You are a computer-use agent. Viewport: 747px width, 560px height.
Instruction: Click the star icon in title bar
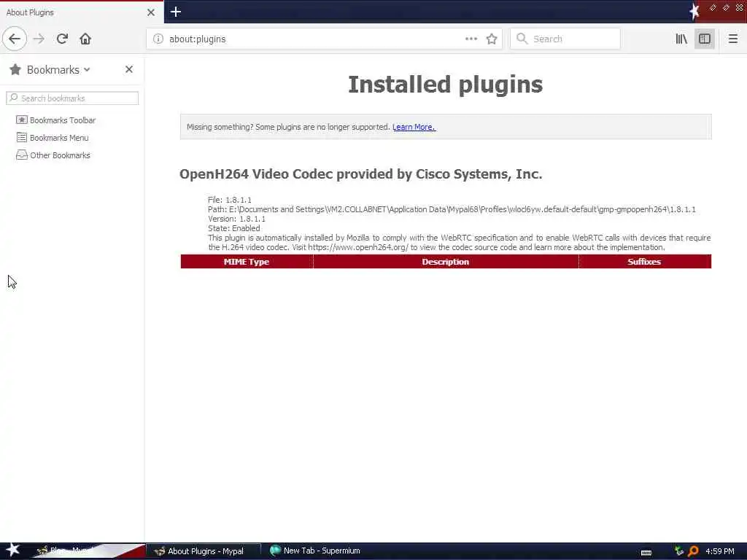click(x=694, y=12)
